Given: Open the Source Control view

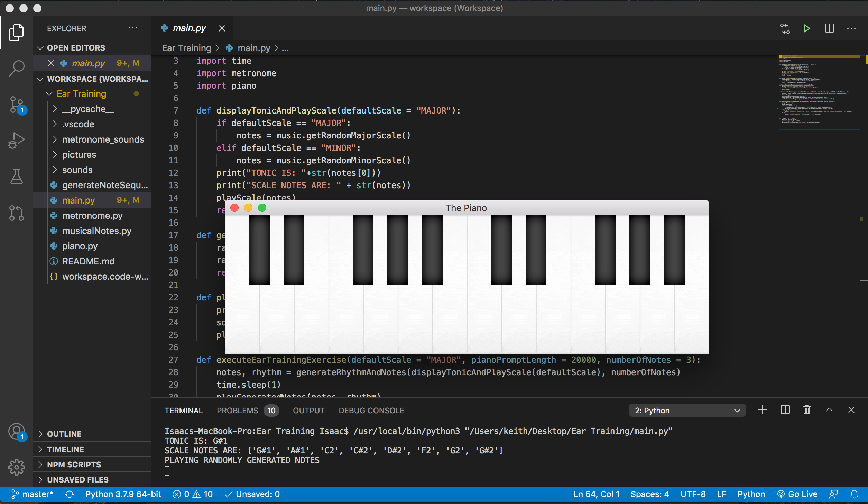Looking at the screenshot, I should [16, 104].
